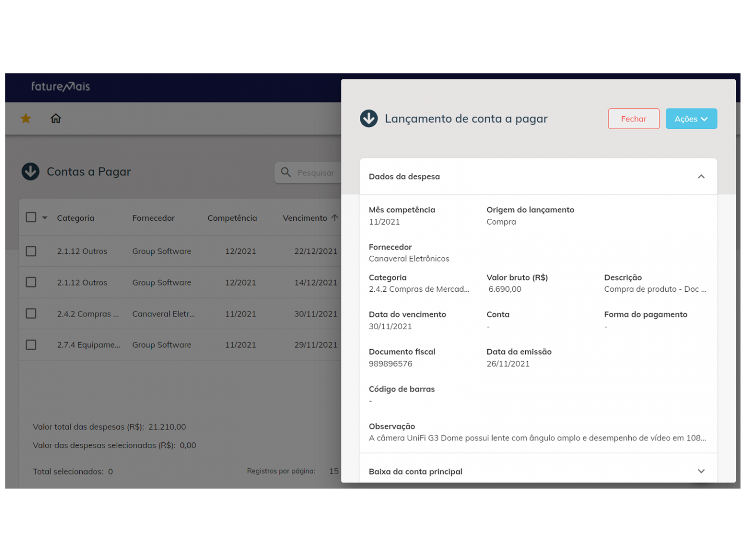Click inside the Pesquisar search field

pos(316,173)
